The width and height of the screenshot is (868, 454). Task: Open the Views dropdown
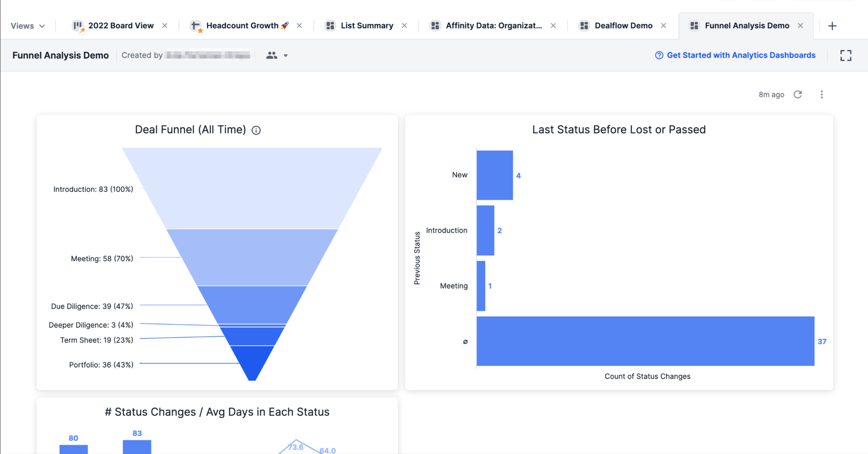tap(28, 26)
